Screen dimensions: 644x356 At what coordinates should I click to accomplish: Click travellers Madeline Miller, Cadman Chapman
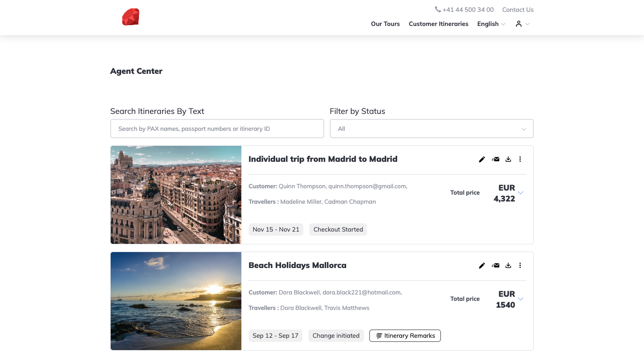328,201
